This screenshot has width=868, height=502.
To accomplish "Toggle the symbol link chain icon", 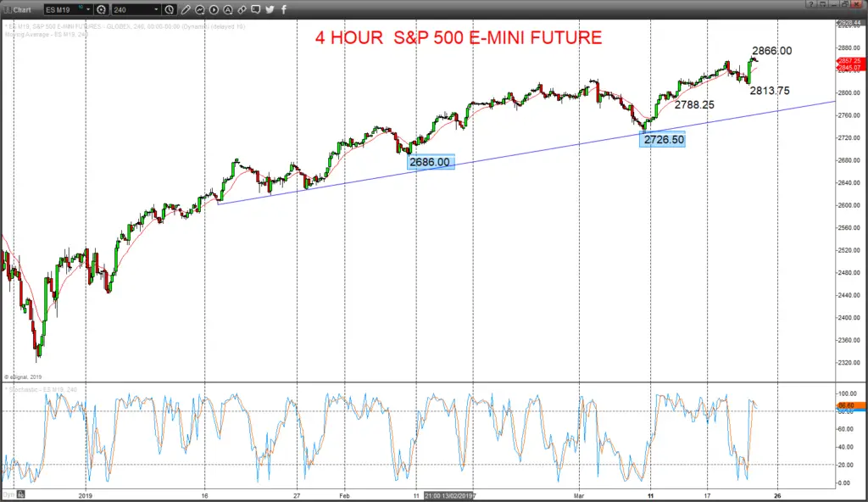I will tap(242, 9).
